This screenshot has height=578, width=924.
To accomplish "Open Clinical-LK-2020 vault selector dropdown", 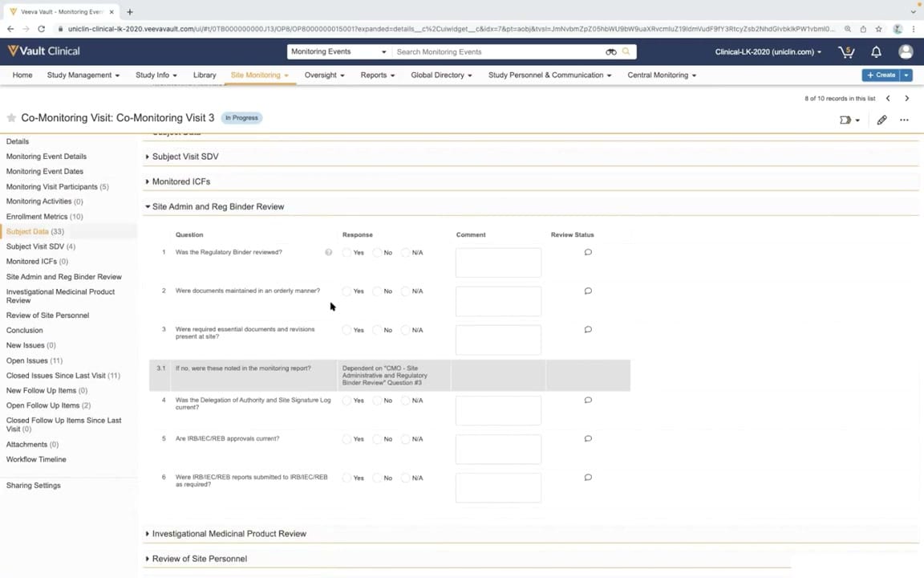I will [x=768, y=52].
